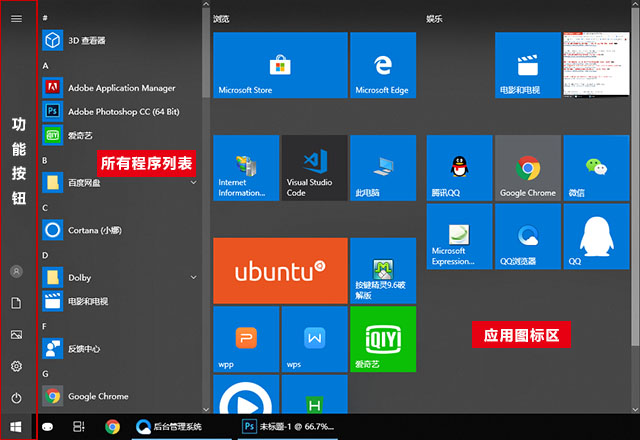Launch the ubuntu tile
The width and height of the screenshot is (640, 440).
click(280, 271)
